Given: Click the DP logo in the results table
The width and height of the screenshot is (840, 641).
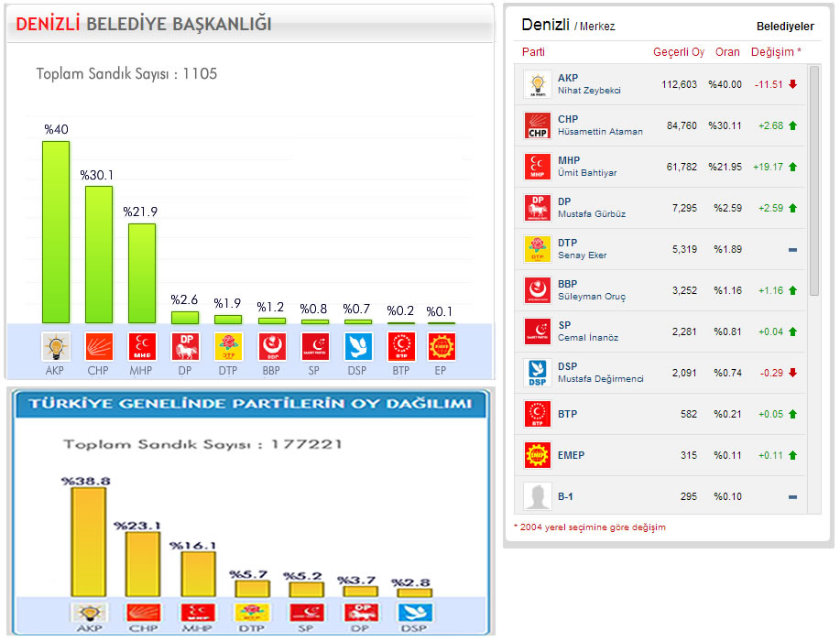Looking at the screenshot, I should pyautogui.click(x=538, y=208).
